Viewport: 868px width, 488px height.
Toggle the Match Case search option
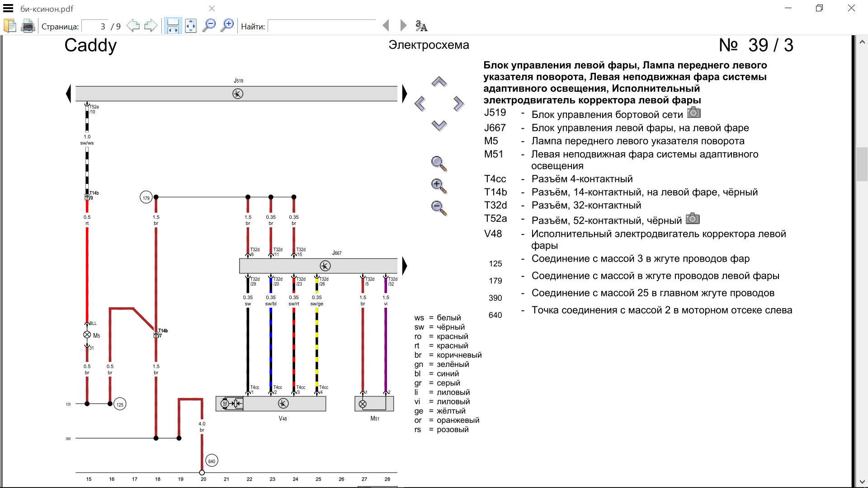tap(421, 26)
